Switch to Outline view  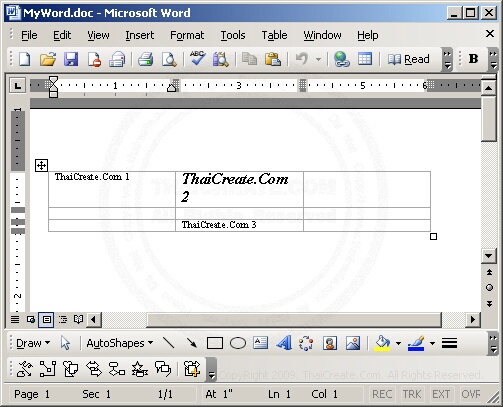coord(63,320)
